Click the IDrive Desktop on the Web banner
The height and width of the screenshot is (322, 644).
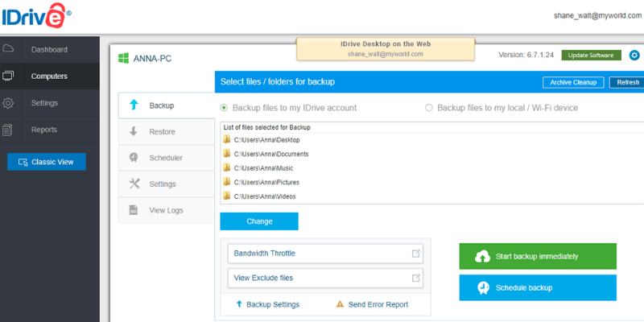[386, 49]
